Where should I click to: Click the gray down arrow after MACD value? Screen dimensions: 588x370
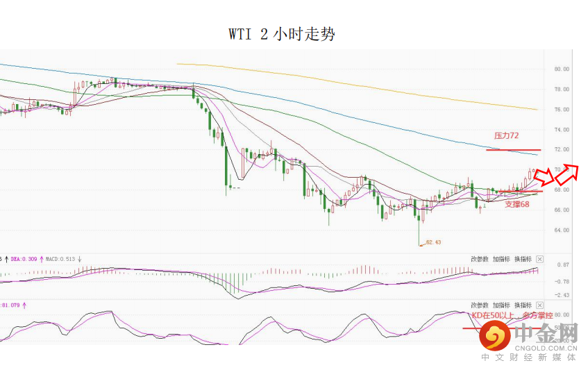(x=79, y=260)
